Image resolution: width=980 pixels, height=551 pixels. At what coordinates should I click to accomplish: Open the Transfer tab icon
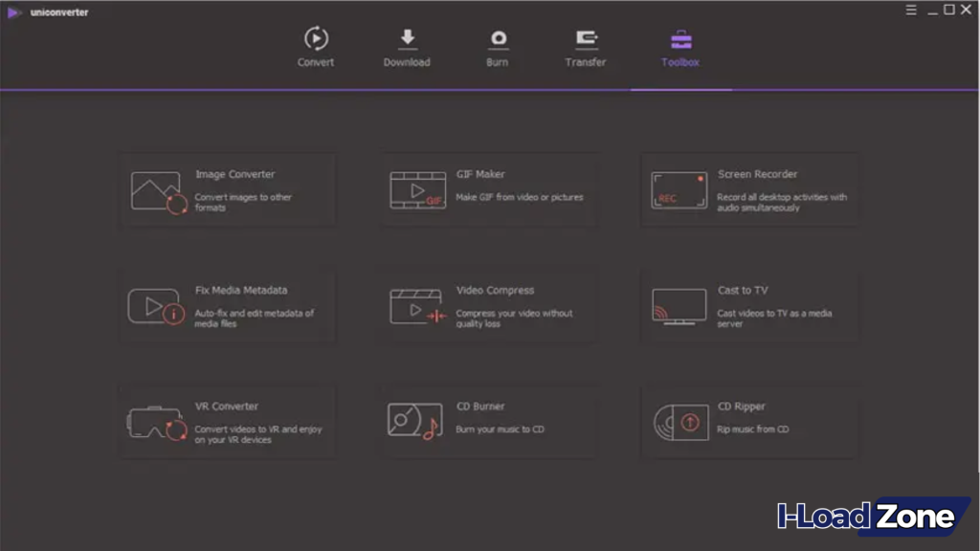coord(587,39)
